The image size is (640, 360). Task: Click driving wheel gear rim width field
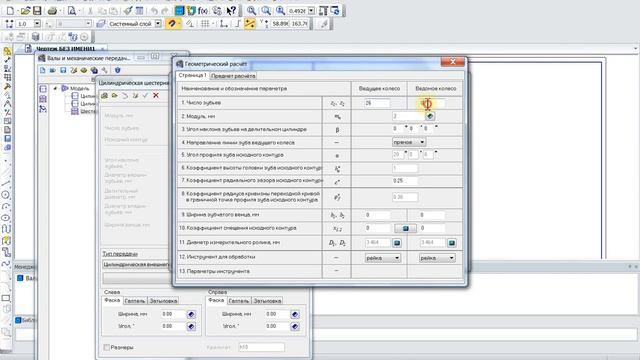click(x=377, y=215)
